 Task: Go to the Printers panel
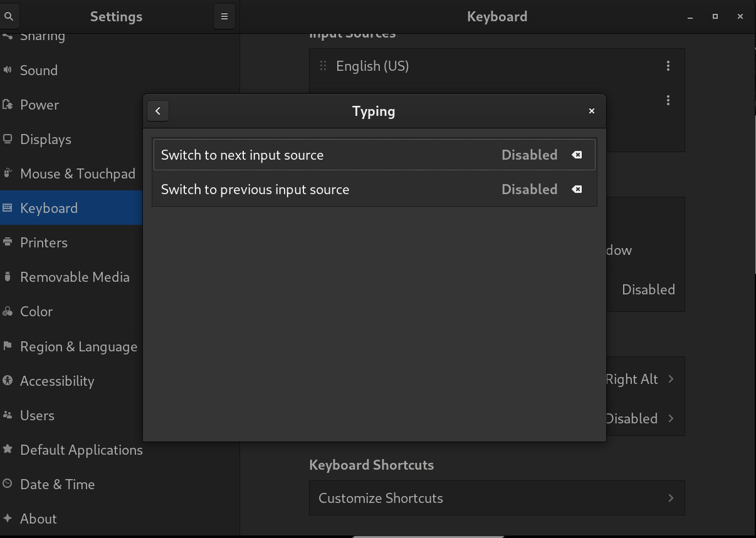(x=43, y=242)
